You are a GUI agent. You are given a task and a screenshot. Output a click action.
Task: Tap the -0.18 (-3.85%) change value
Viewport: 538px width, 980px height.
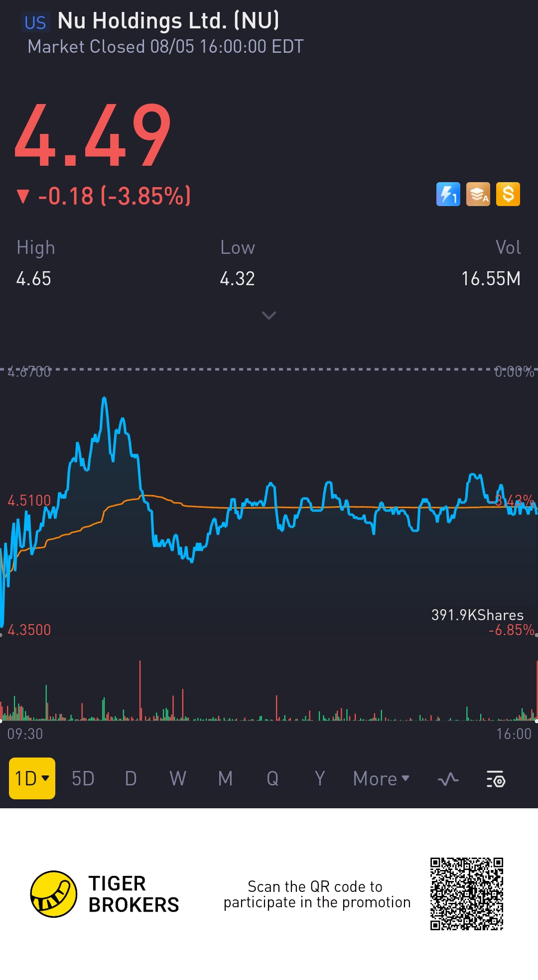click(115, 196)
